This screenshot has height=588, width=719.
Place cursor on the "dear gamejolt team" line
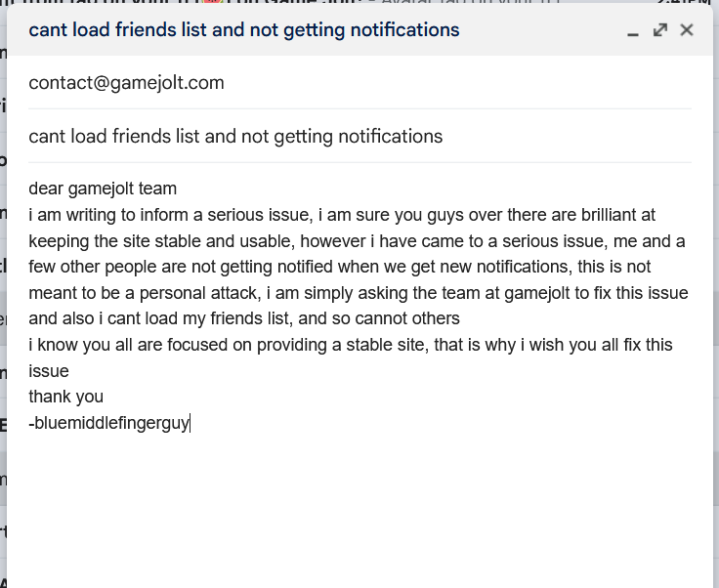click(x=103, y=188)
